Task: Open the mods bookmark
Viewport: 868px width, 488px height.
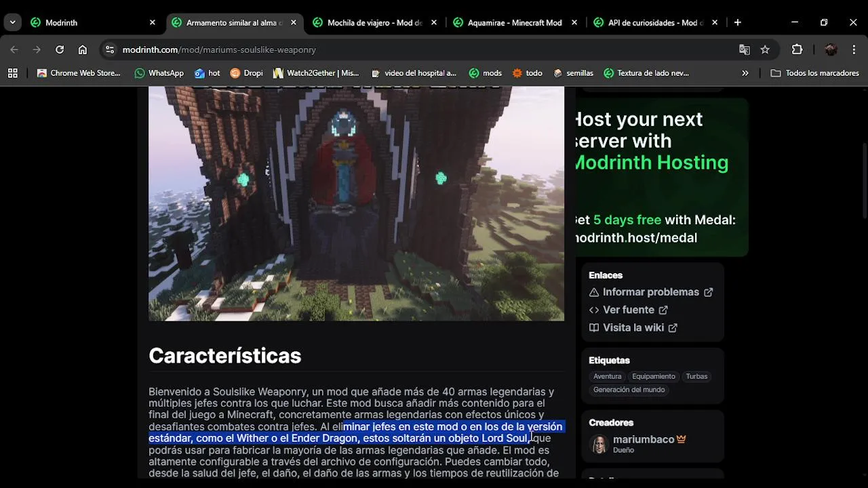Action: [x=486, y=73]
